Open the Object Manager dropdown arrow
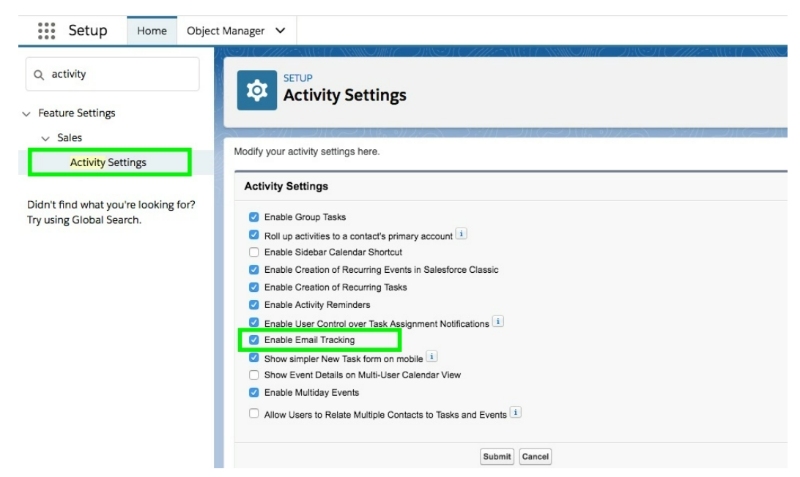The image size is (800, 477). 279,31
